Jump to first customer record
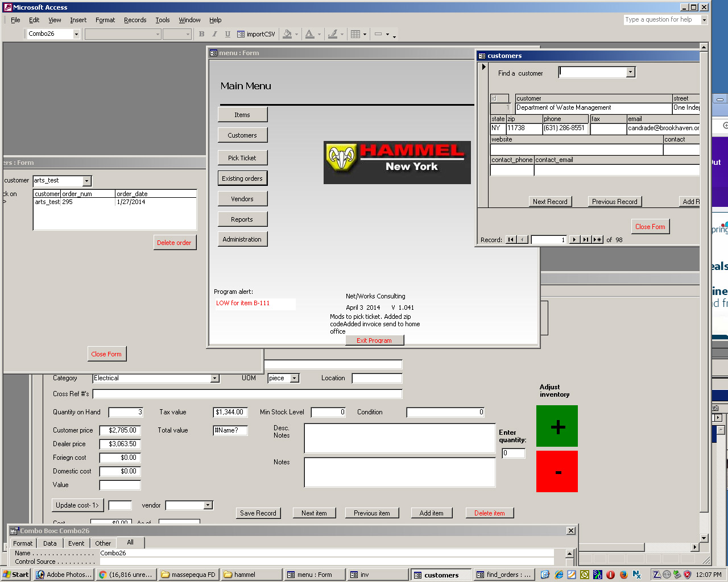This screenshot has height=582, width=728. pyautogui.click(x=511, y=240)
